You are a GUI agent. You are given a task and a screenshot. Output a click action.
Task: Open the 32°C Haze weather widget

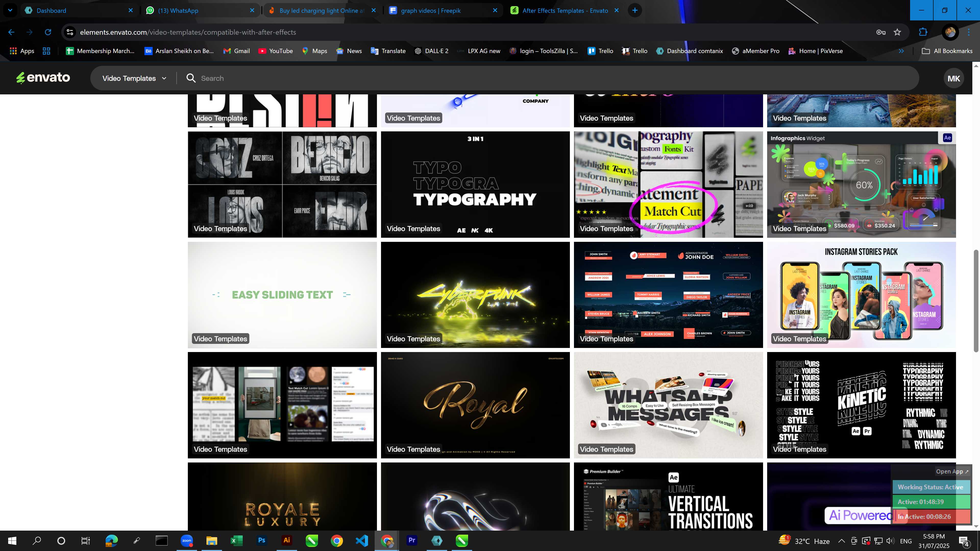804,541
